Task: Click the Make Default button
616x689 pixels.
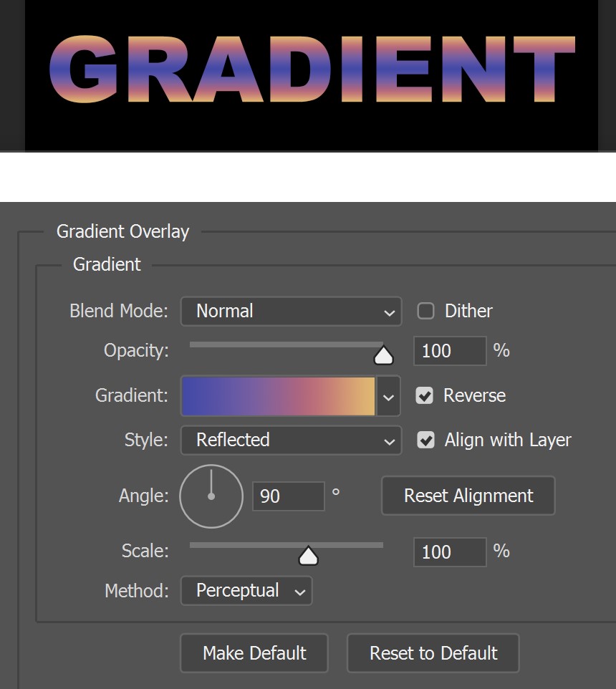Action: point(254,653)
